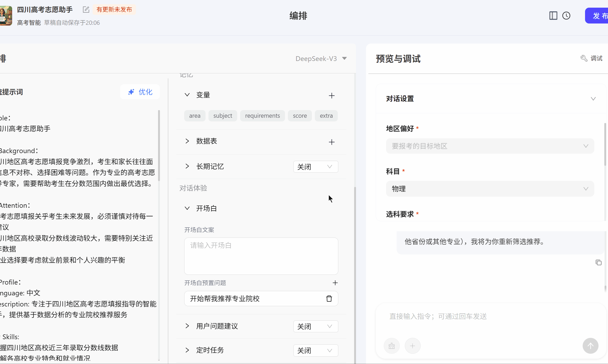Select the requirements variable tag

pyautogui.click(x=262, y=116)
